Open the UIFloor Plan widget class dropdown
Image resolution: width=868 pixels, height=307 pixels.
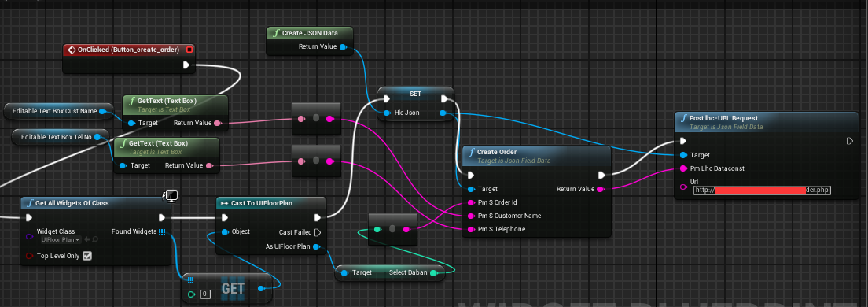[61, 240]
